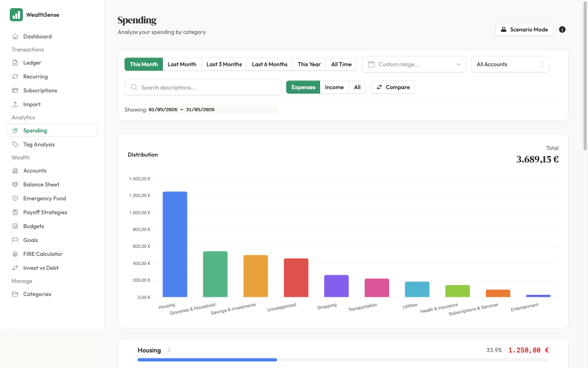Viewport: 588px width, 368px height.
Task: Click the Import upload icon
Action: click(15, 104)
